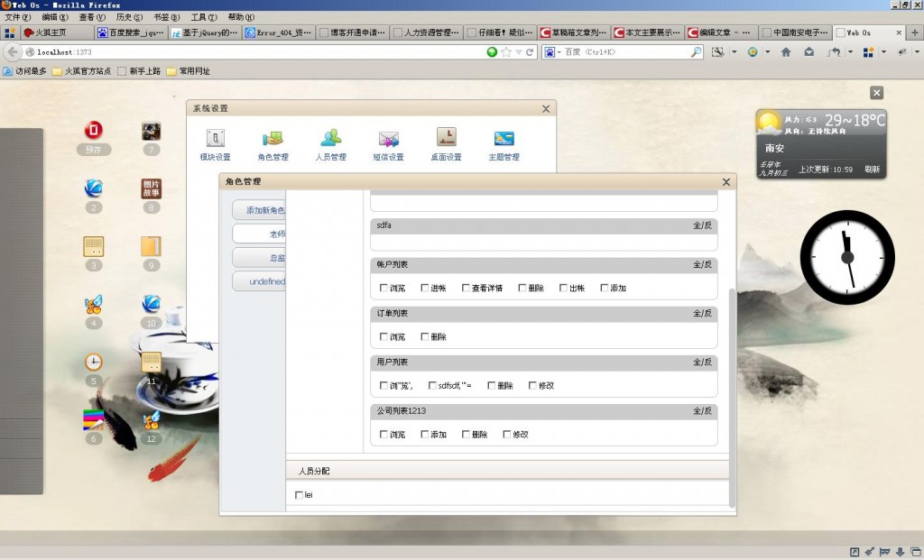Screen dimensions: 924x560
Task: Open desktop folder icon numbered 9
Action: click(151, 246)
